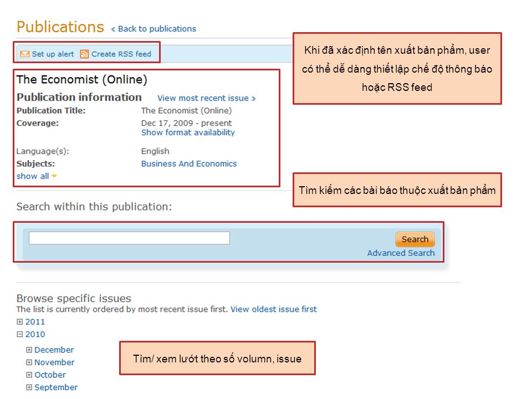Image resolution: width=532 pixels, height=399 pixels.
Task: Open Business And Economics subject link
Action: [189, 164]
